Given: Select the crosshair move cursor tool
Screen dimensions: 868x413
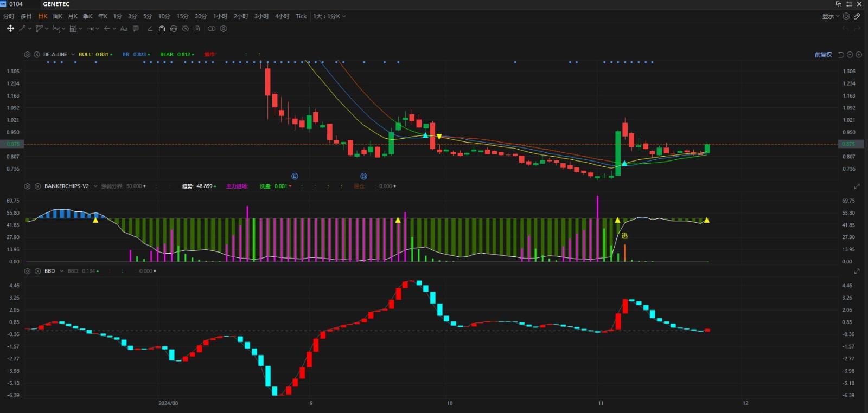Looking at the screenshot, I should 10,29.
